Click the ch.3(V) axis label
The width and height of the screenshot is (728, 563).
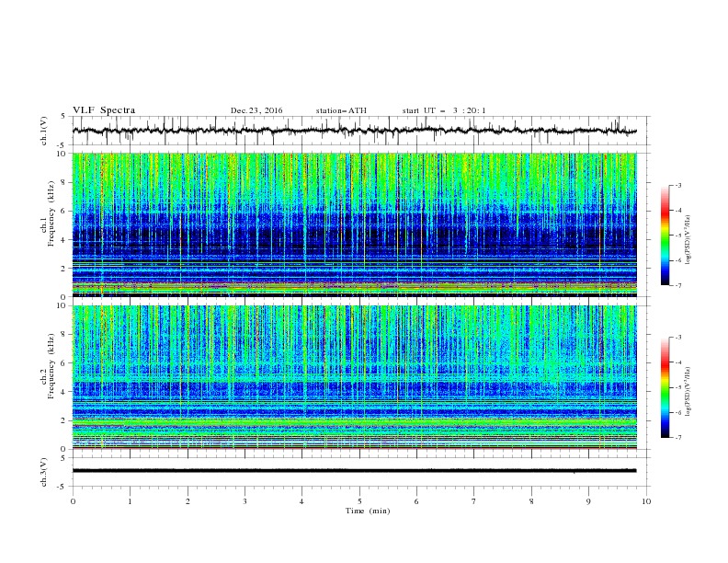click(44, 472)
